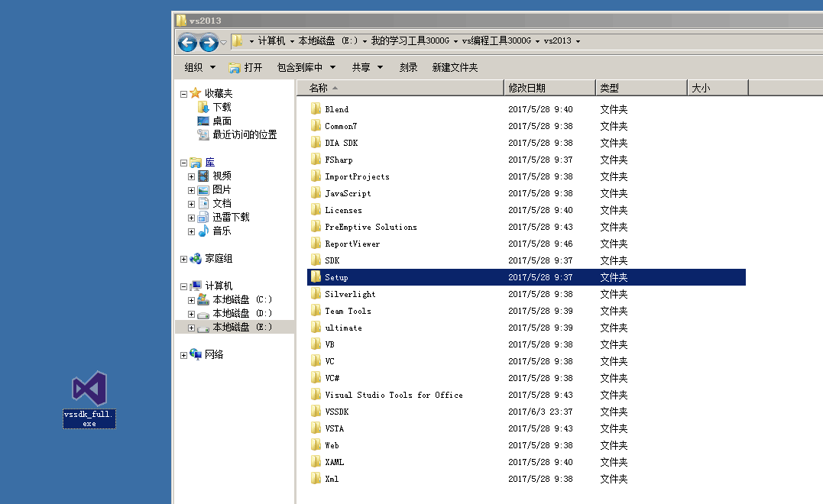Select Visual Studio Tools for Office folder
The height and width of the screenshot is (504, 823).
click(394, 394)
